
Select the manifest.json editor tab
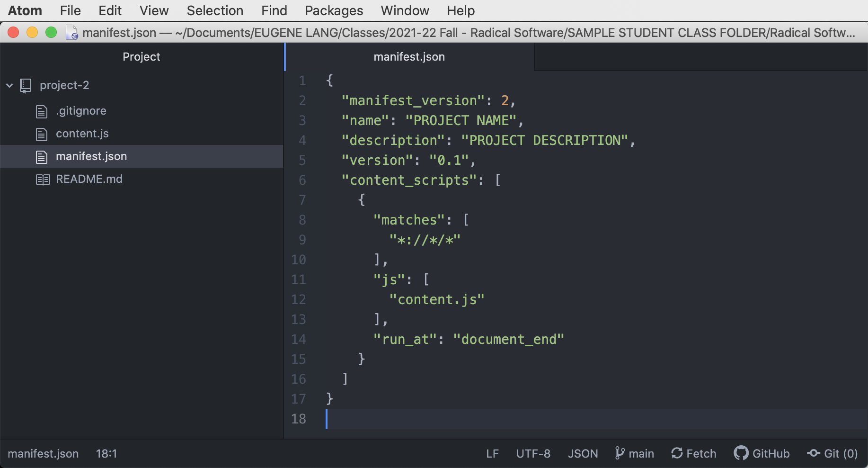click(x=409, y=57)
